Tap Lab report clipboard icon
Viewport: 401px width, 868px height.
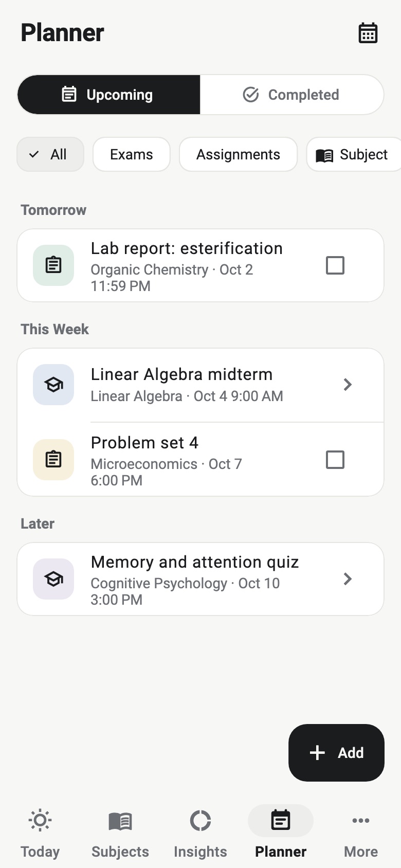click(x=53, y=265)
